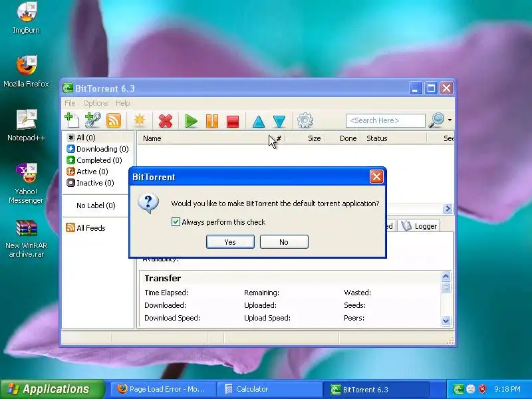Click the Name column header
The image size is (532, 399).
tap(152, 138)
